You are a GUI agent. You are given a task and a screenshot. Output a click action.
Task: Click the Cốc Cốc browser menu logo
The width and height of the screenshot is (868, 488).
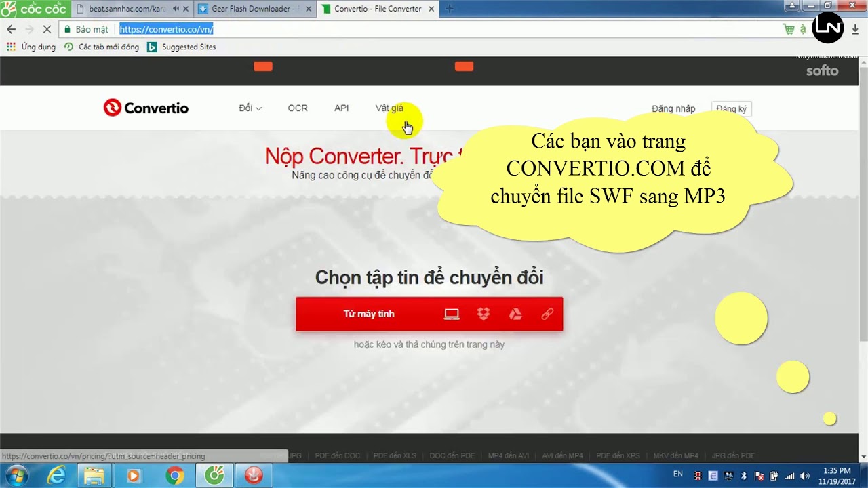coord(35,9)
